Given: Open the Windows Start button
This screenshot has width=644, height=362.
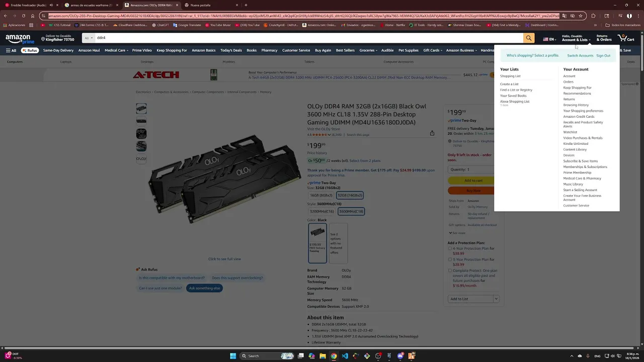Looking at the screenshot, I should click(x=233, y=356).
